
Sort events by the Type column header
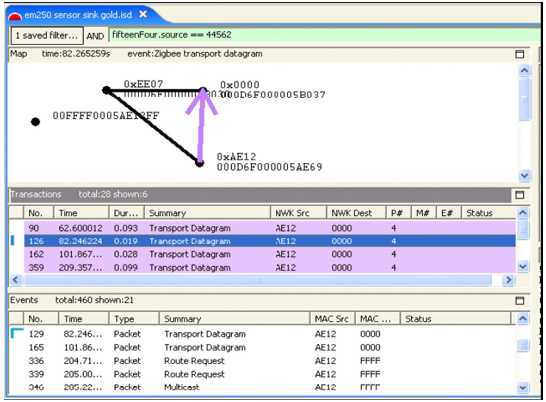pos(134,319)
